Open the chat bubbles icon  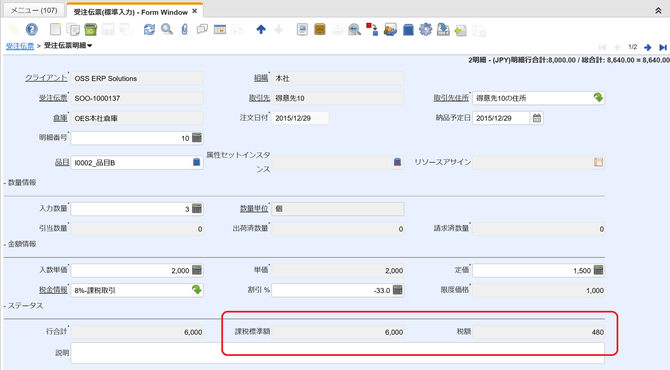tap(202, 29)
